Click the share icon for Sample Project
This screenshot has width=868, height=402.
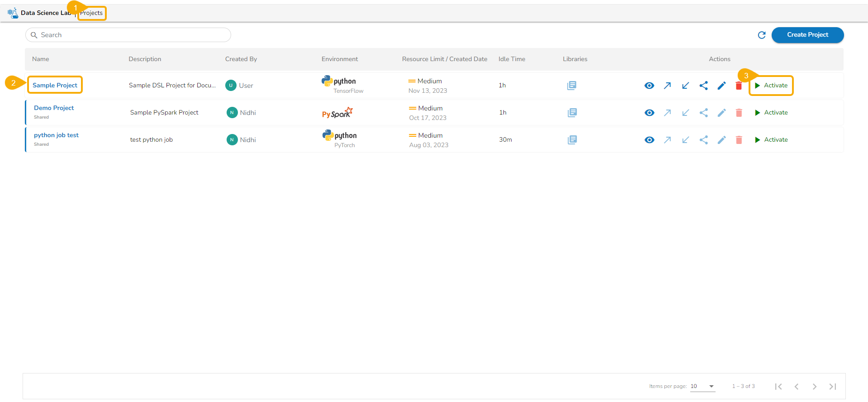[x=703, y=86]
